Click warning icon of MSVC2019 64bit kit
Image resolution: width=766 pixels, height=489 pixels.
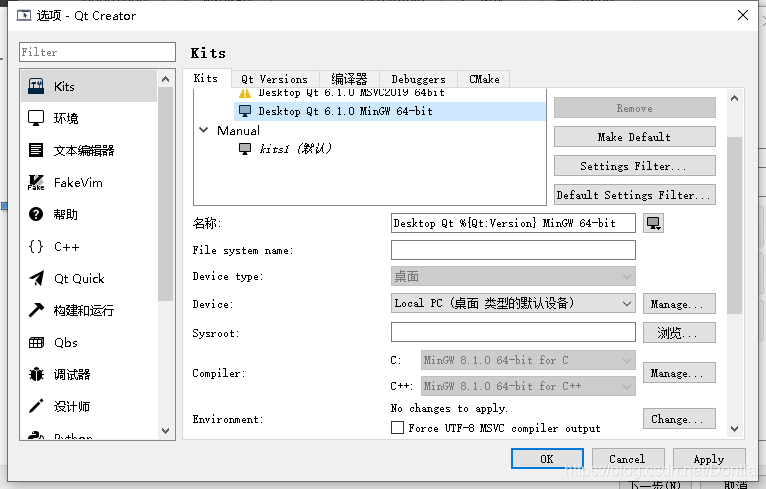(245, 93)
